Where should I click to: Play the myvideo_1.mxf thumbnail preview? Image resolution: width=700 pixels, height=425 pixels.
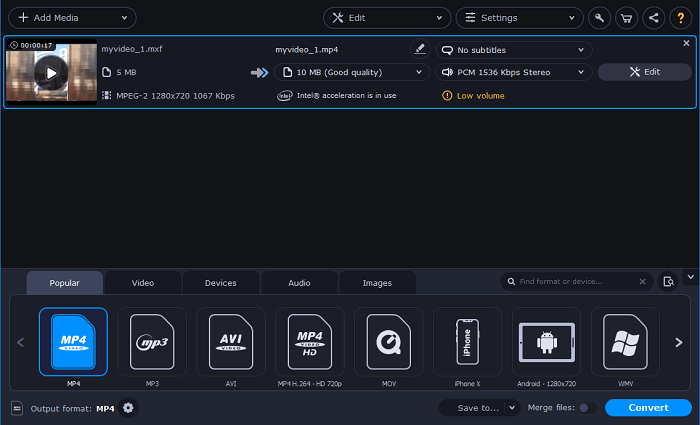(x=51, y=72)
